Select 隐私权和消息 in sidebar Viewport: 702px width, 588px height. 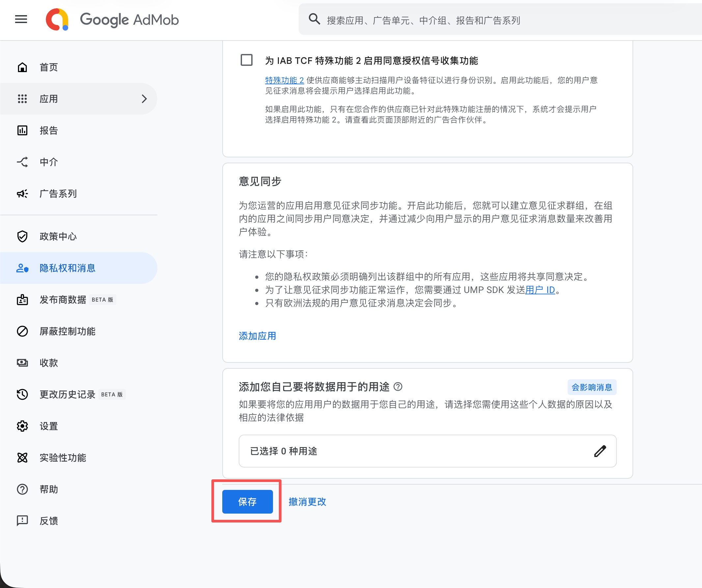(x=79, y=268)
